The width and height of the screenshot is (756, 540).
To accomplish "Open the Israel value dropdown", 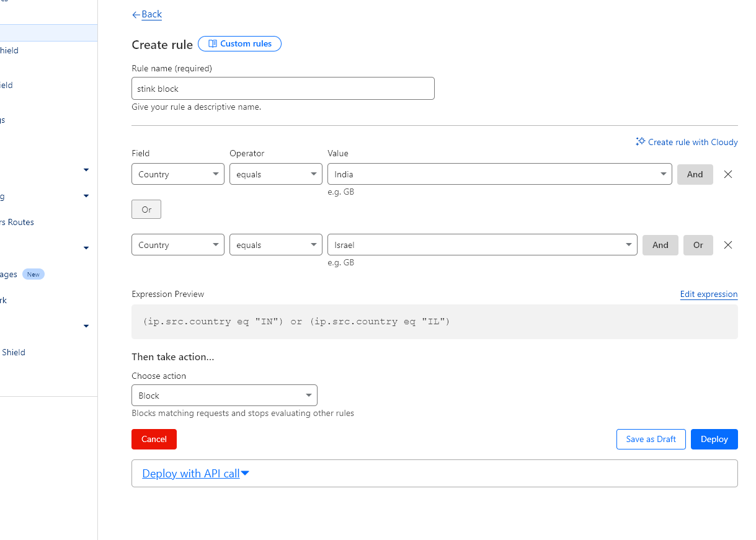I will click(x=483, y=245).
